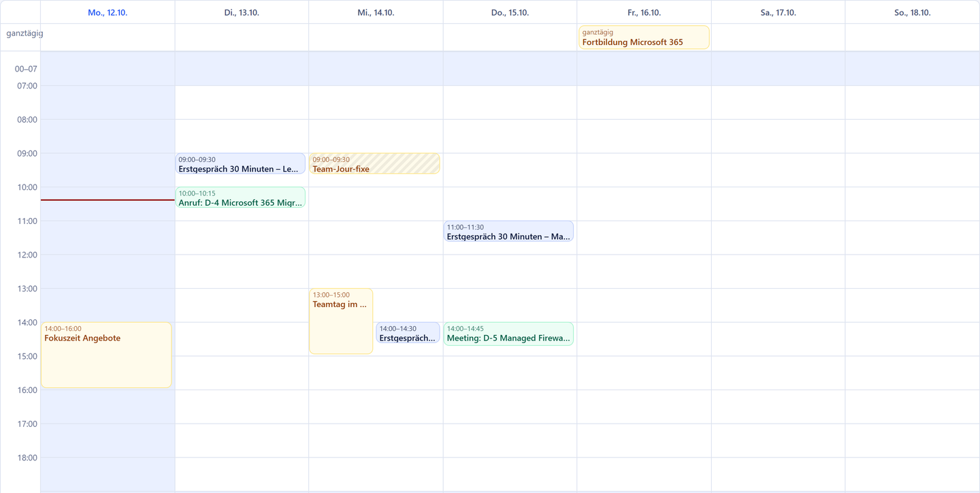Expand the collapsed 00–07 hours row label

coord(26,69)
